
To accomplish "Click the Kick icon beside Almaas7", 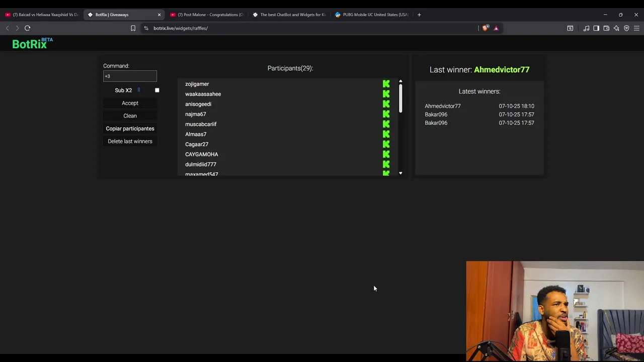I will pyautogui.click(x=386, y=134).
